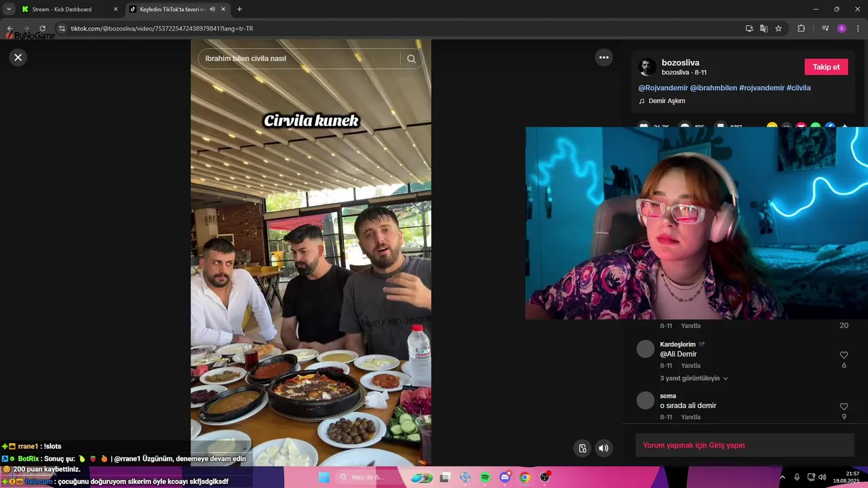Click the site info icon in address bar
The width and height of the screenshot is (868, 488).
point(62,28)
